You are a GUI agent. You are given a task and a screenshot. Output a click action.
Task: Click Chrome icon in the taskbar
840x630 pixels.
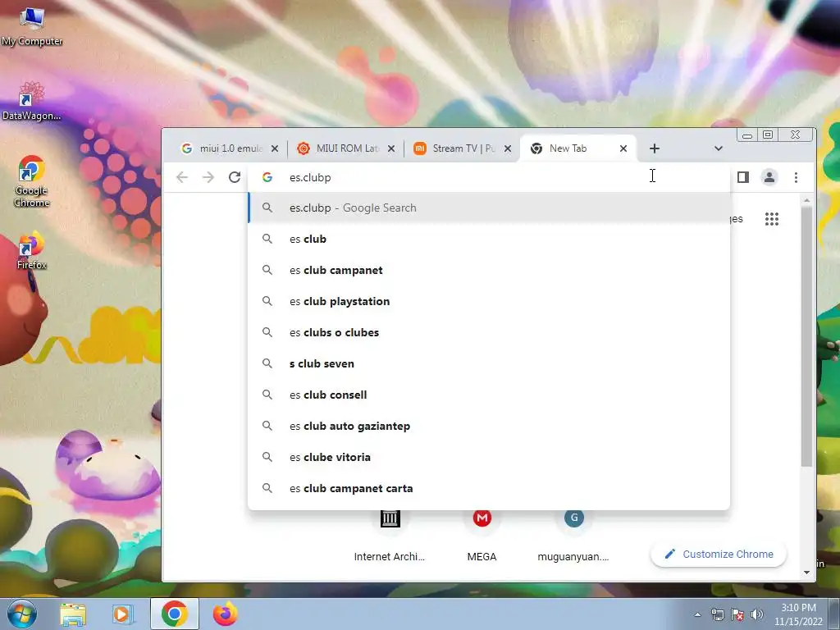coord(174,614)
